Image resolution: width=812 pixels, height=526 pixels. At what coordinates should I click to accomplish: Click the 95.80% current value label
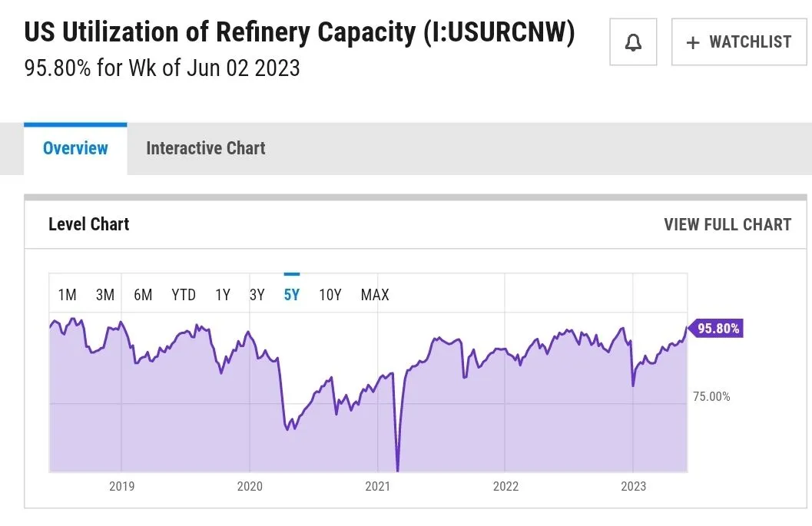coord(718,329)
